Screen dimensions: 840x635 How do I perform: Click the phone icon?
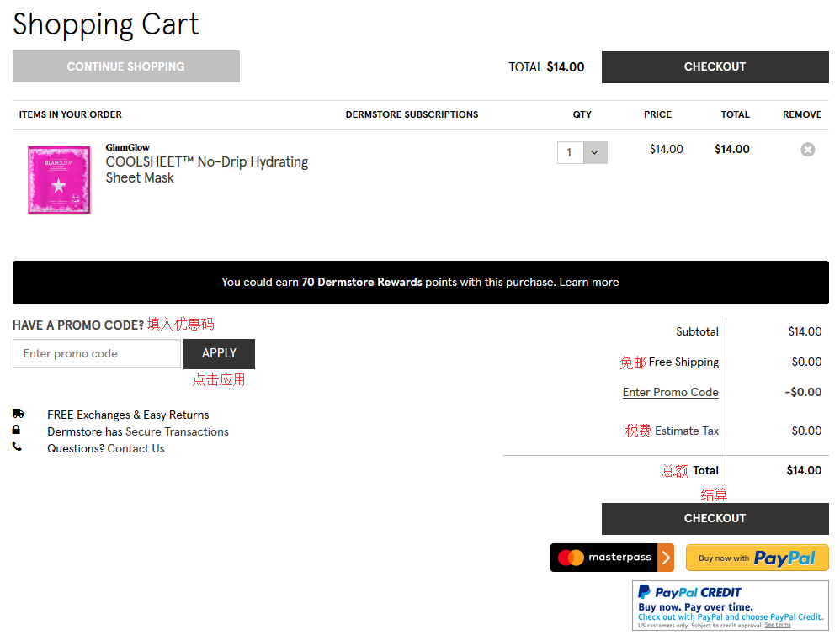17,447
